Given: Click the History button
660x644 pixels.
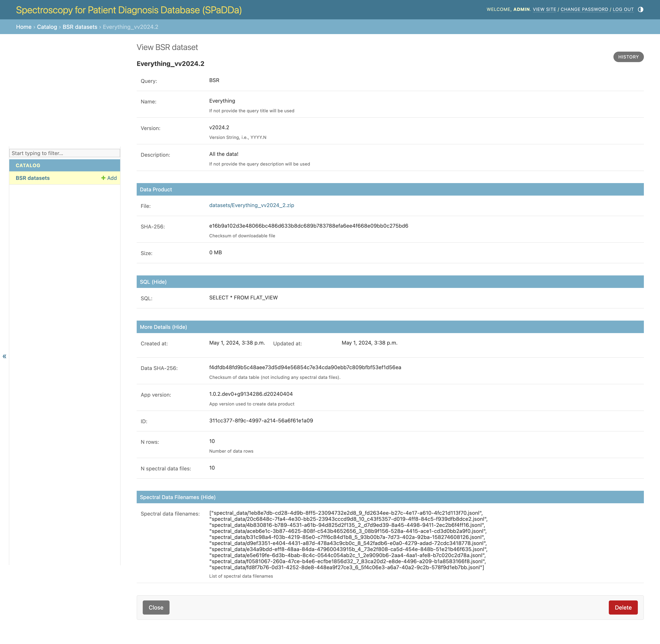Looking at the screenshot, I should tap(628, 57).
